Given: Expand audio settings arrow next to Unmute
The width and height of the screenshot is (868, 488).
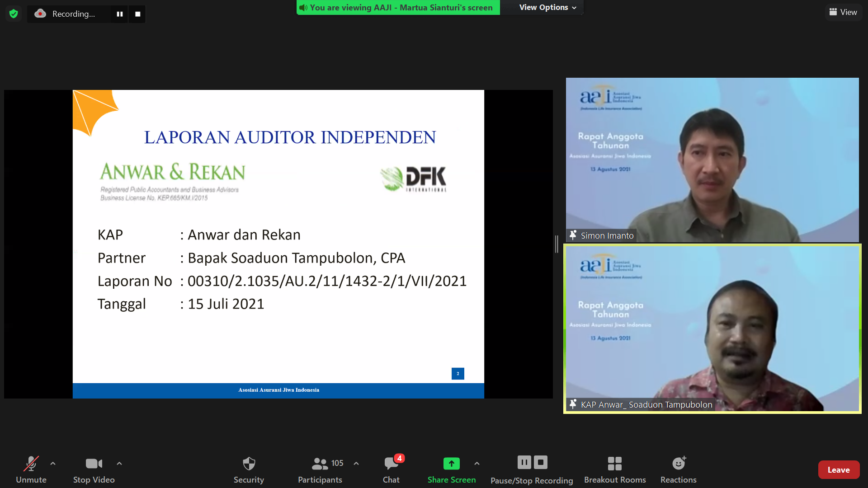Looking at the screenshot, I should click(53, 463).
